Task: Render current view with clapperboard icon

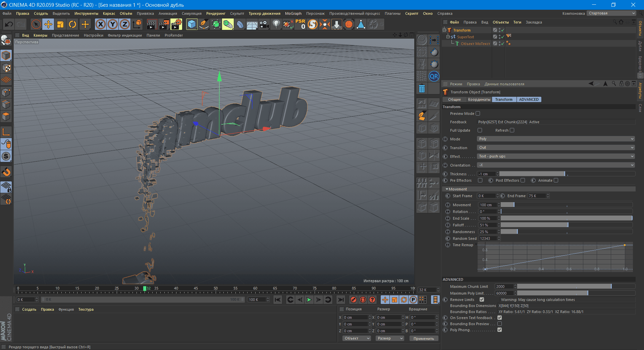Action: 152,24
